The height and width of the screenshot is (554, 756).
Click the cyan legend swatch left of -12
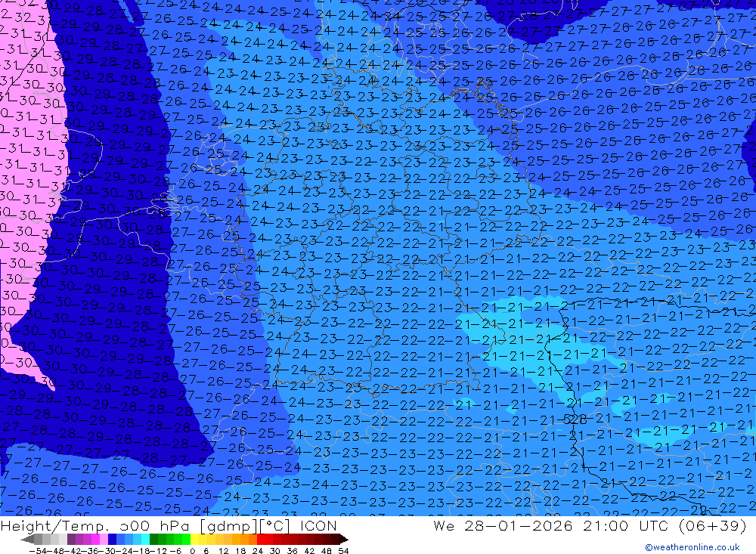click(146, 539)
